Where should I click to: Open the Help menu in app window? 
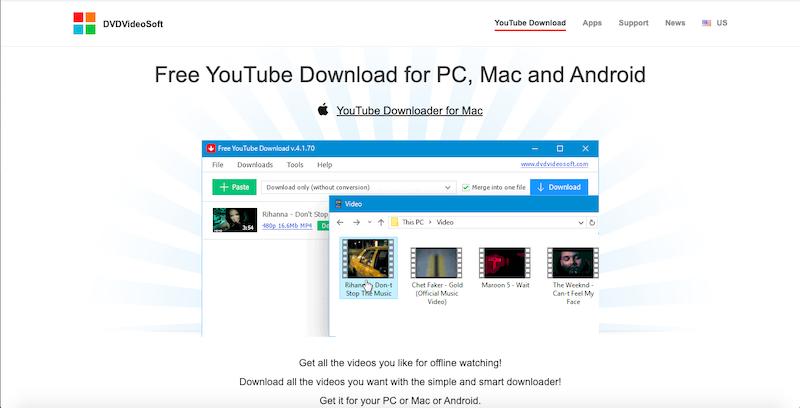click(x=324, y=165)
